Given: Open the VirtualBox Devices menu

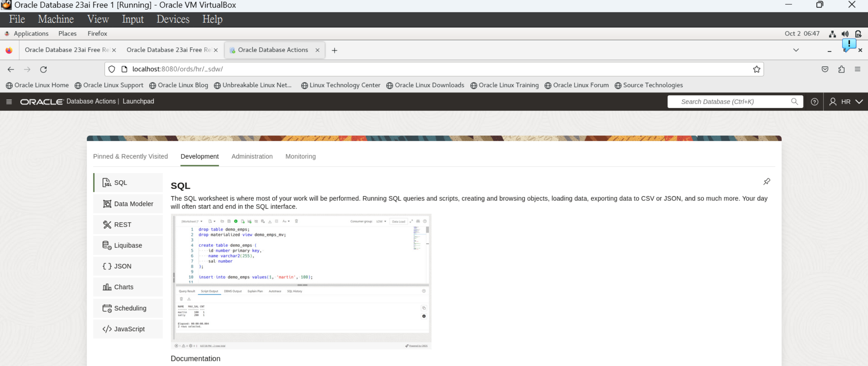Looking at the screenshot, I should coord(173,19).
